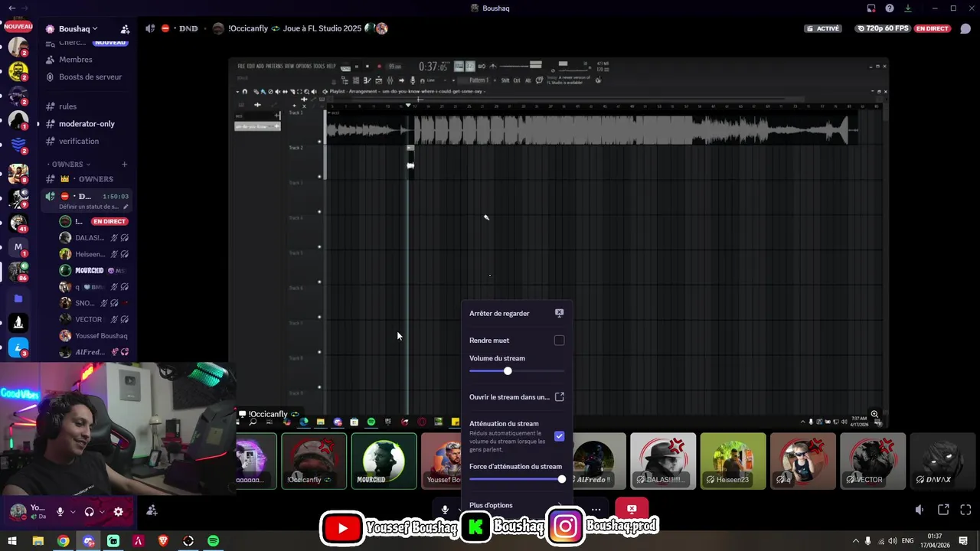The image size is (980, 551).
Task: Collapse the OWNERS category
Action: (x=70, y=164)
